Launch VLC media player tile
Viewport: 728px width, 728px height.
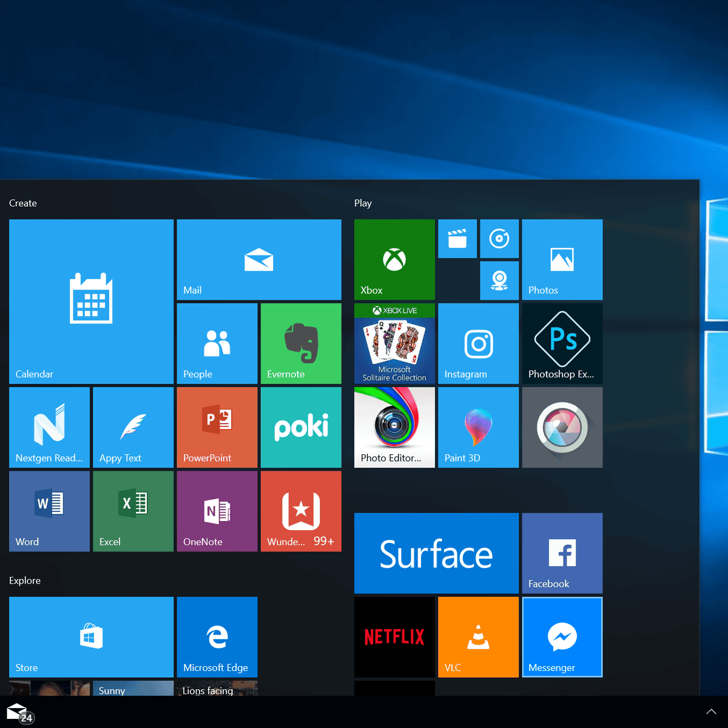(x=478, y=636)
